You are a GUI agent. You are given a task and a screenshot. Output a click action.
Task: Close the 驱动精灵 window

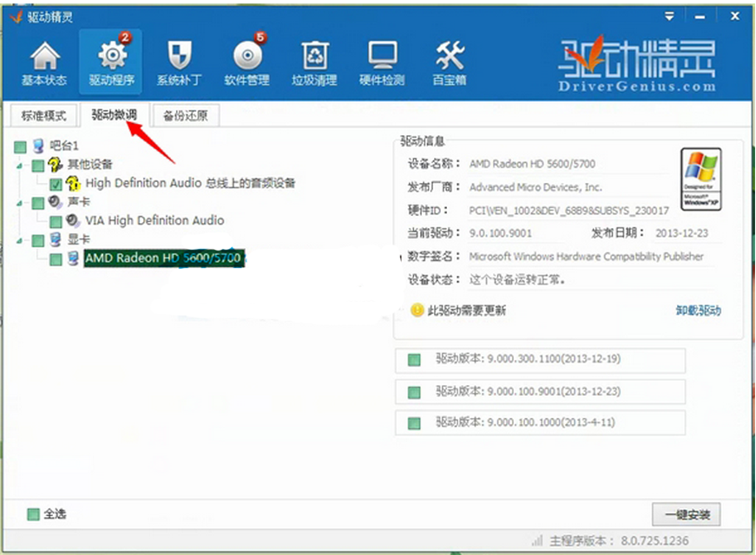tap(735, 16)
